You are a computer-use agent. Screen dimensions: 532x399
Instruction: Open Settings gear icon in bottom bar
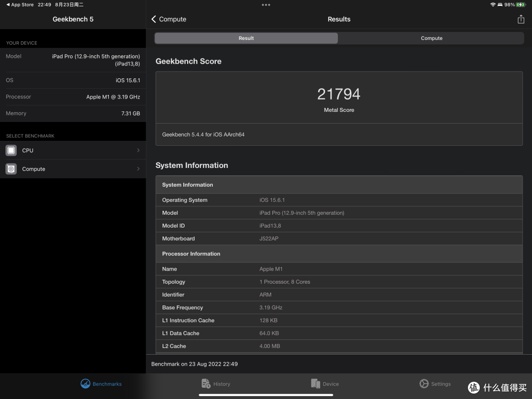click(x=424, y=384)
